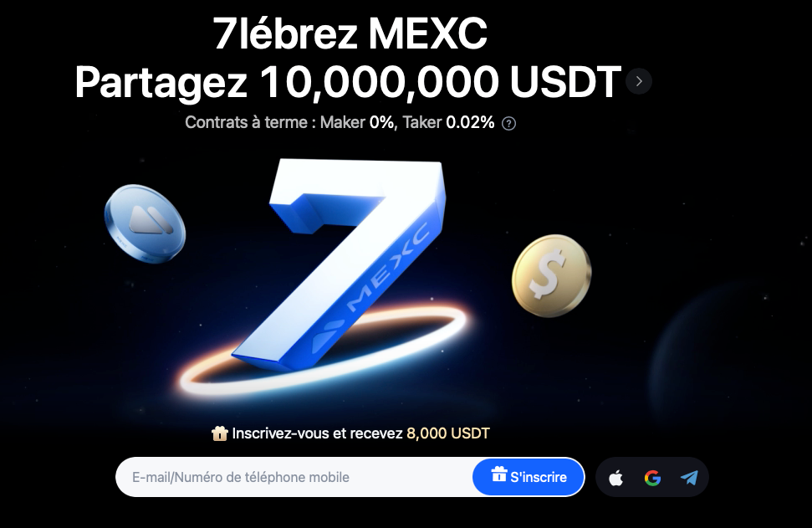Screen dimensions: 812x528
Task: Open the fee help question-mark icon
Action: point(509,123)
